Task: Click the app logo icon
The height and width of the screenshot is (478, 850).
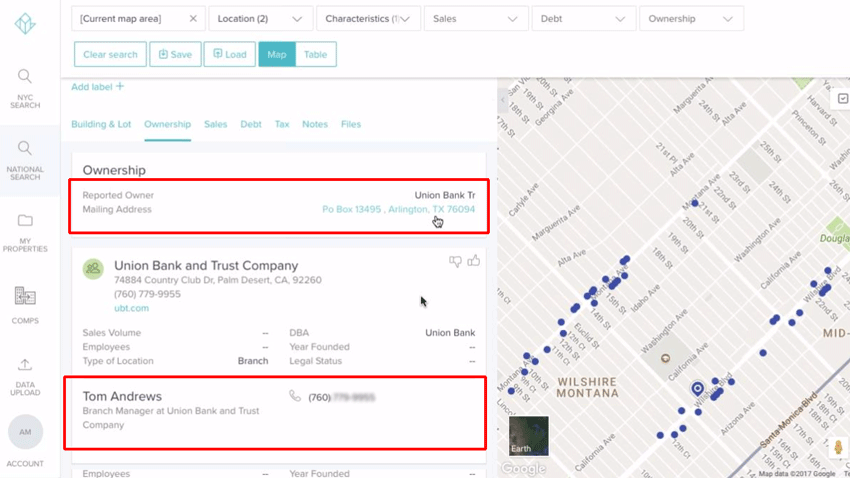Action: click(25, 23)
